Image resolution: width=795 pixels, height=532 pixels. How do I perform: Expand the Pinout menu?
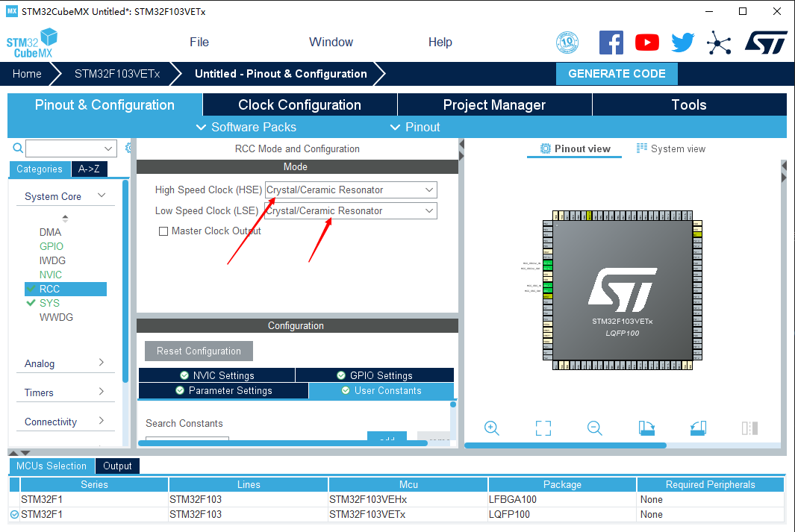(415, 127)
